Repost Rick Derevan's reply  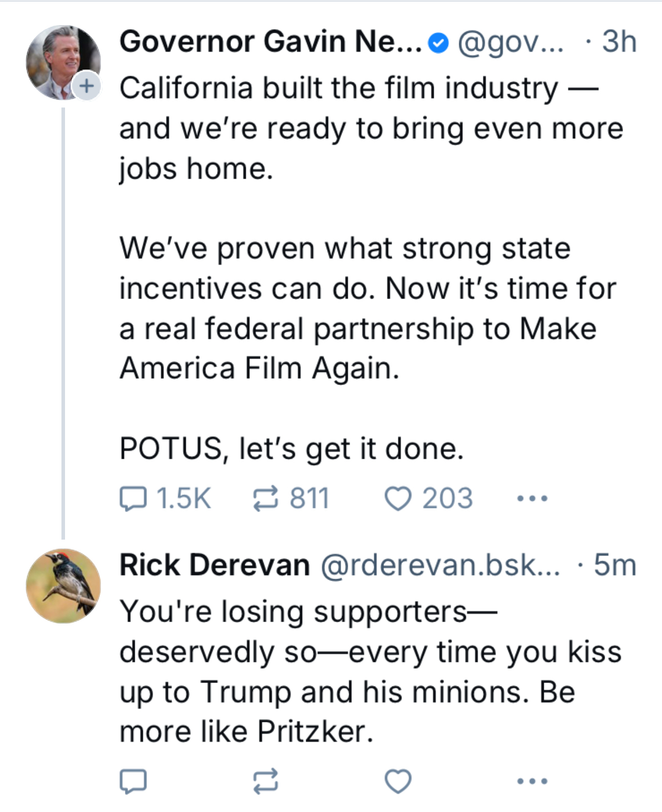266,781
